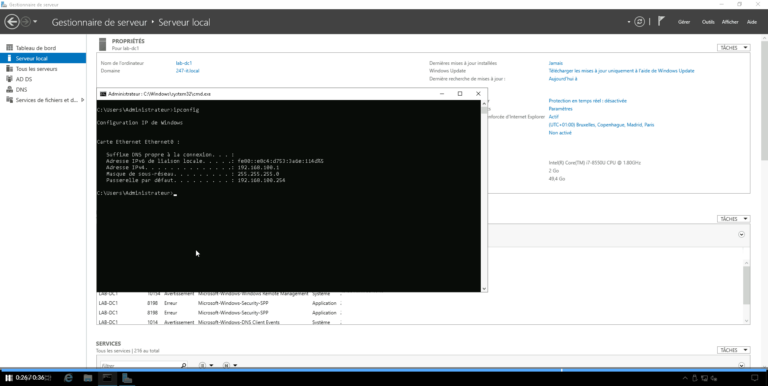Open the dropdown arrow left of refresh icon
The image size is (768, 386).
click(x=629, y=22)
